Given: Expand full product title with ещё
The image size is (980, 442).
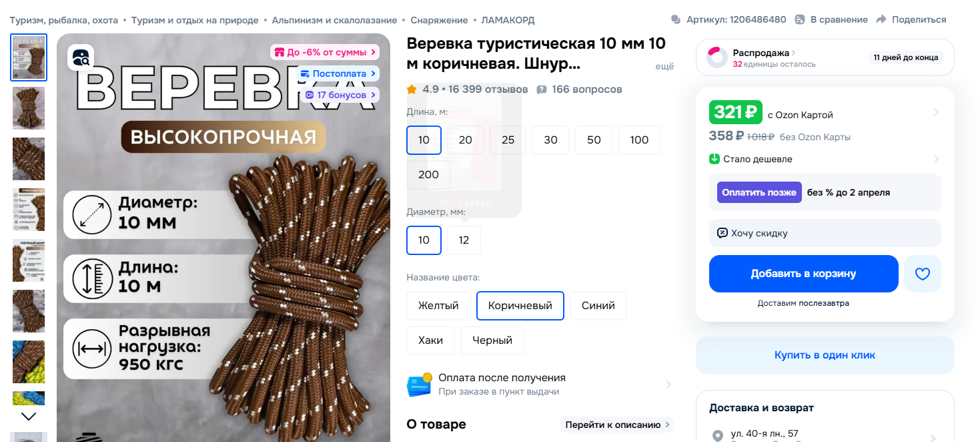Looking at the screenshot, I should click(x=664, y=66).
